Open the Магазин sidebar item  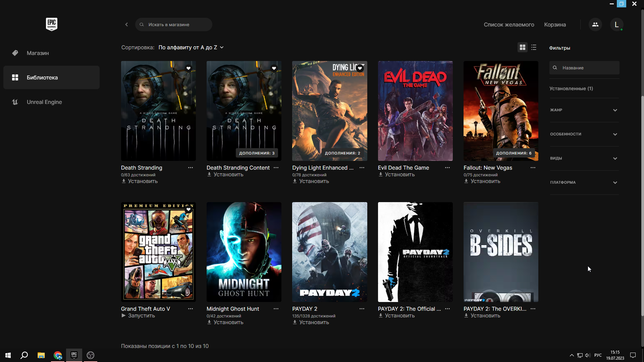(x=51, y=53)
